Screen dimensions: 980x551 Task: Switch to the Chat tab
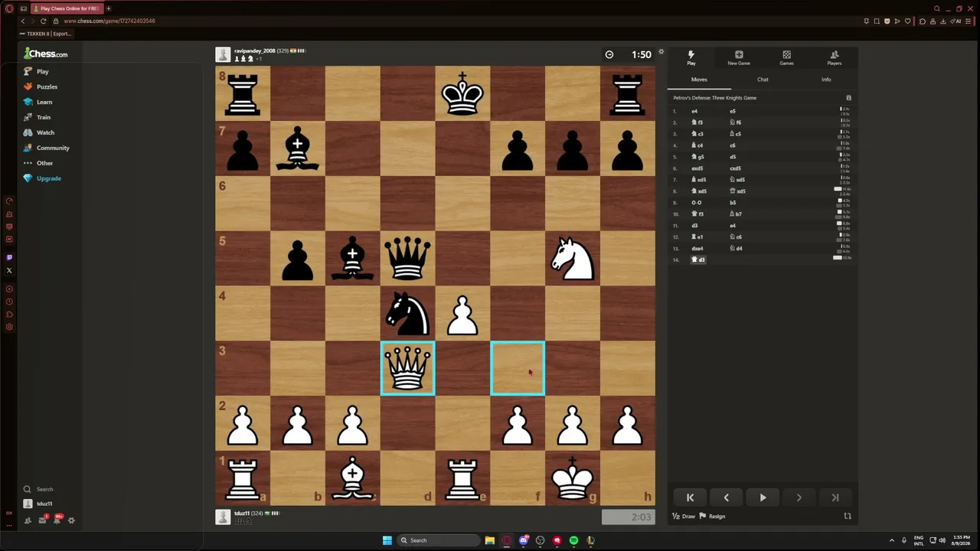(763, 80)
